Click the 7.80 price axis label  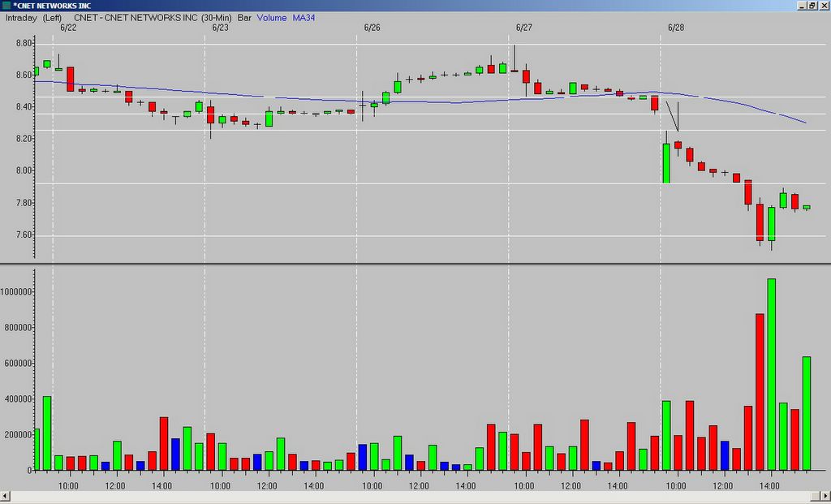coord(24,203)
